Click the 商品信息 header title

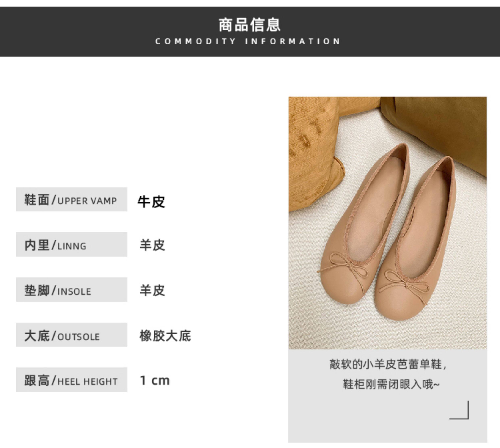click(250, 25)
